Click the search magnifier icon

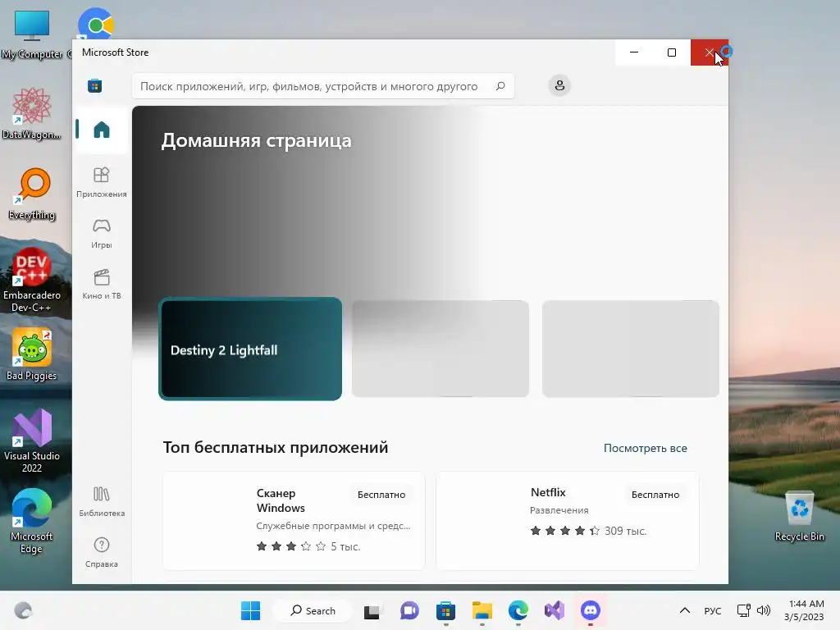pyautogui.click(x=500, y=86)
